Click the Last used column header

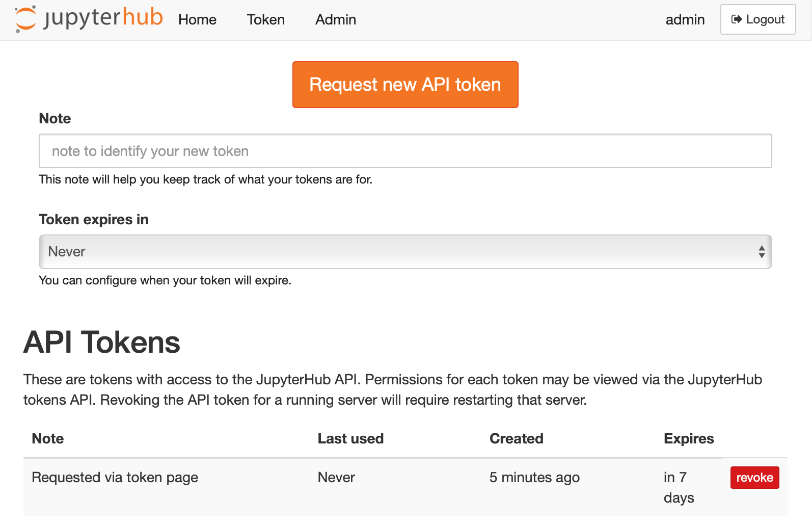coord(350,439)
